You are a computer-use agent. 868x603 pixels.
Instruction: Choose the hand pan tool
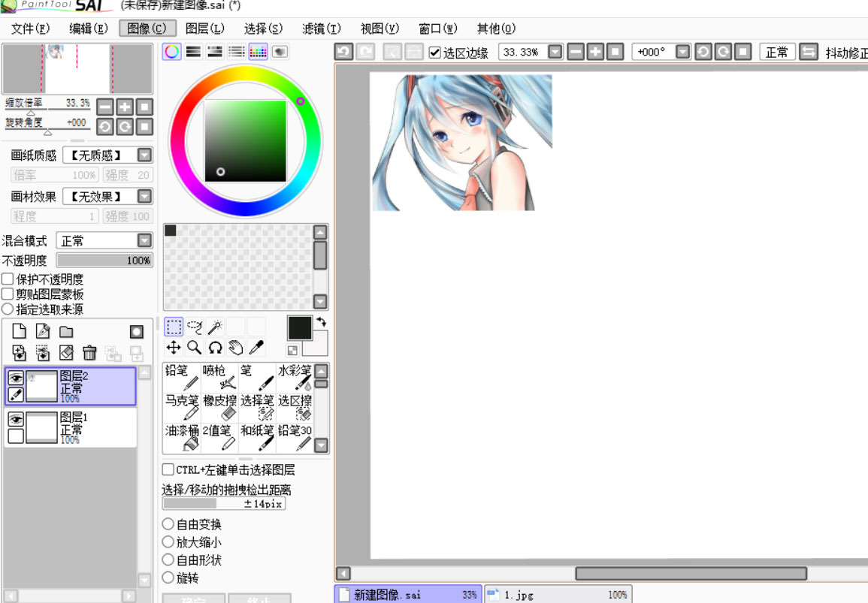(236, 348)
